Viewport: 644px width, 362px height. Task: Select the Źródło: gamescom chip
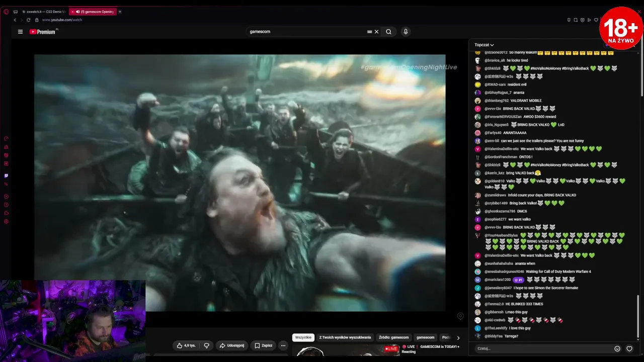click(394, 337)
